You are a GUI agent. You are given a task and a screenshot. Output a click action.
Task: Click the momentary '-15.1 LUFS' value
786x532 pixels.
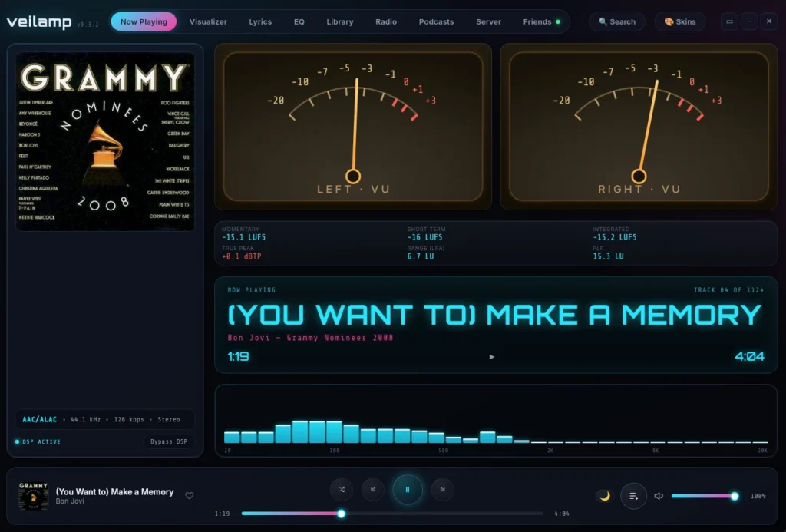pyautogui.click(x=243, y=237)
